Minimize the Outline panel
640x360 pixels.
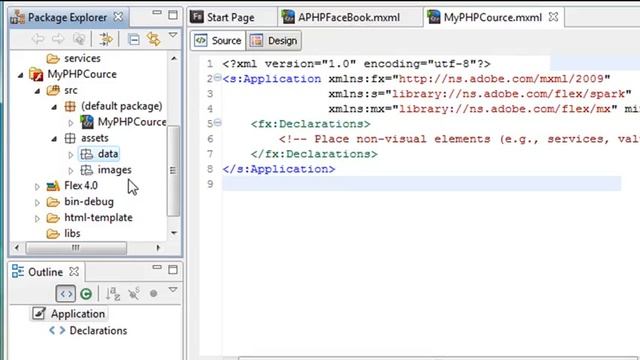click(x=157, y=267)
